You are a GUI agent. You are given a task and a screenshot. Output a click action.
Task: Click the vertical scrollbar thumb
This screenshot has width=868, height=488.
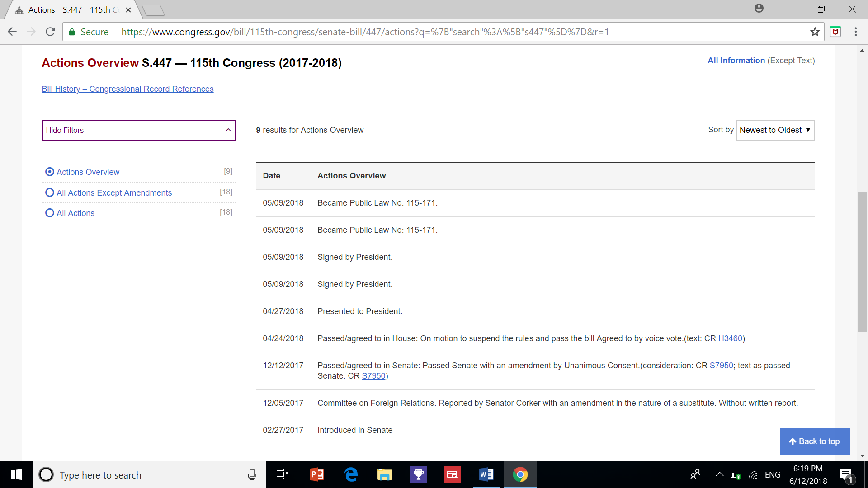862,262
